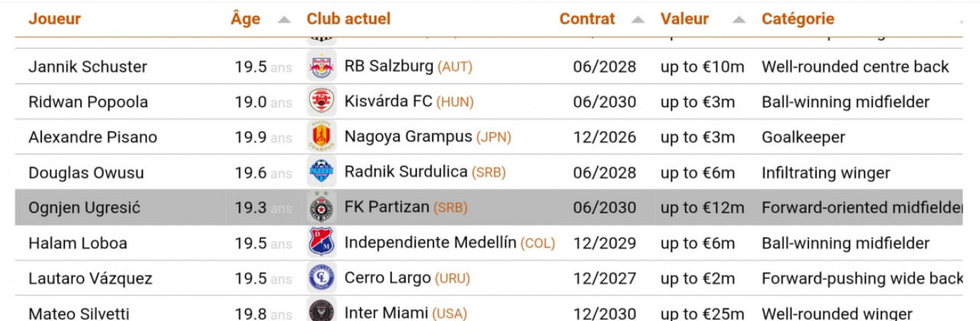980x321 pixels.
Task: Click the Nagoya Grampus club logo
Action: pos(321,137)
